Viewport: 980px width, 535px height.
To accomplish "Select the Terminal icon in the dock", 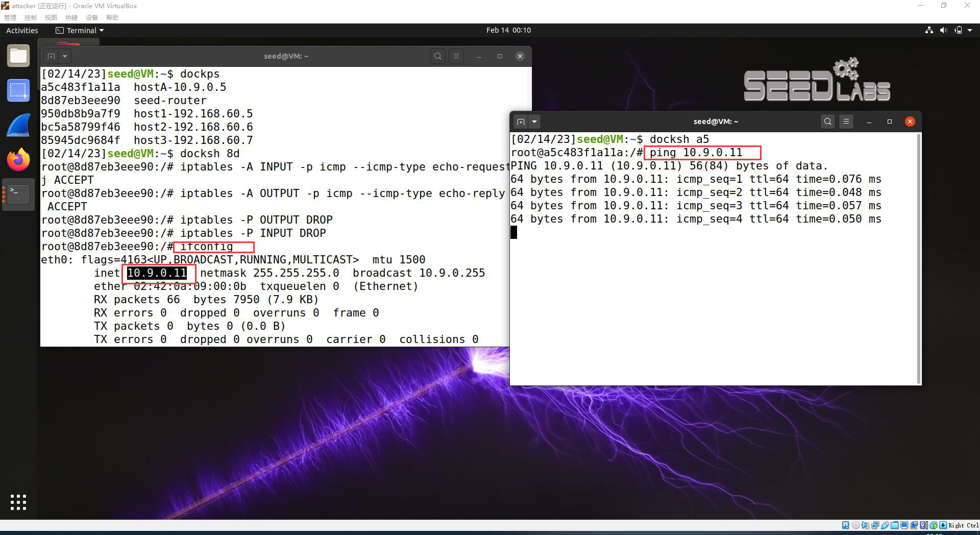I will click(x=18, y=194).
